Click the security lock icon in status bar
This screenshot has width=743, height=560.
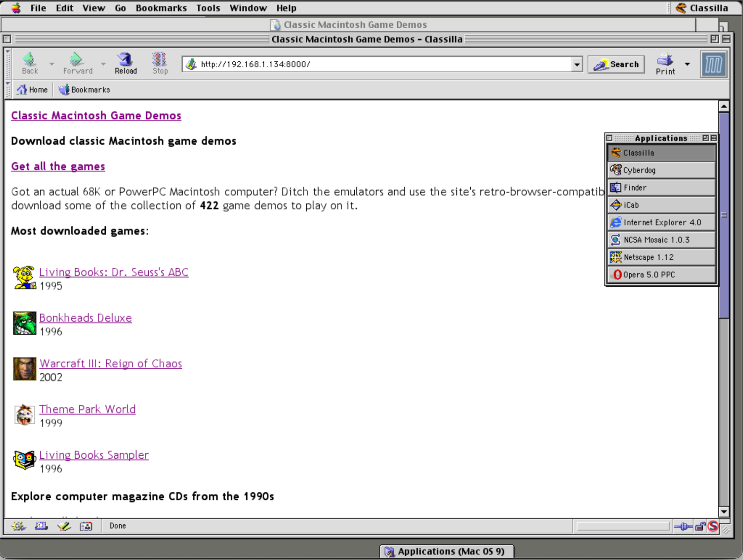(700, 526)
